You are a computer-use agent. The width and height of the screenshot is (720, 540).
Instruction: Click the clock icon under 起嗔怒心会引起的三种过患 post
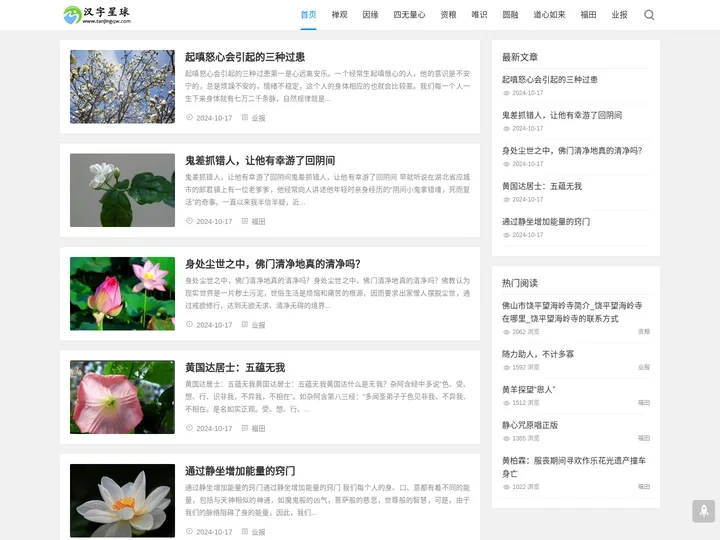point(189,118)
